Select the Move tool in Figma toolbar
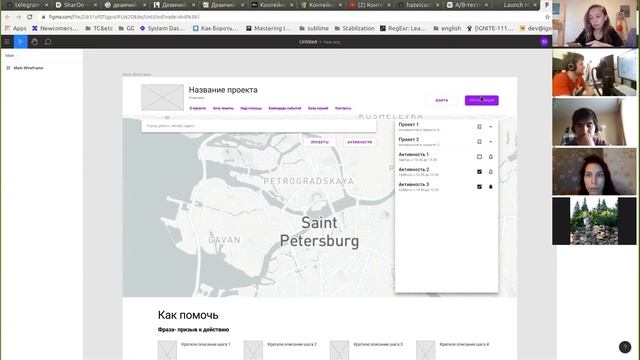This screenshot has height=360, width=640. pos(20,42)
